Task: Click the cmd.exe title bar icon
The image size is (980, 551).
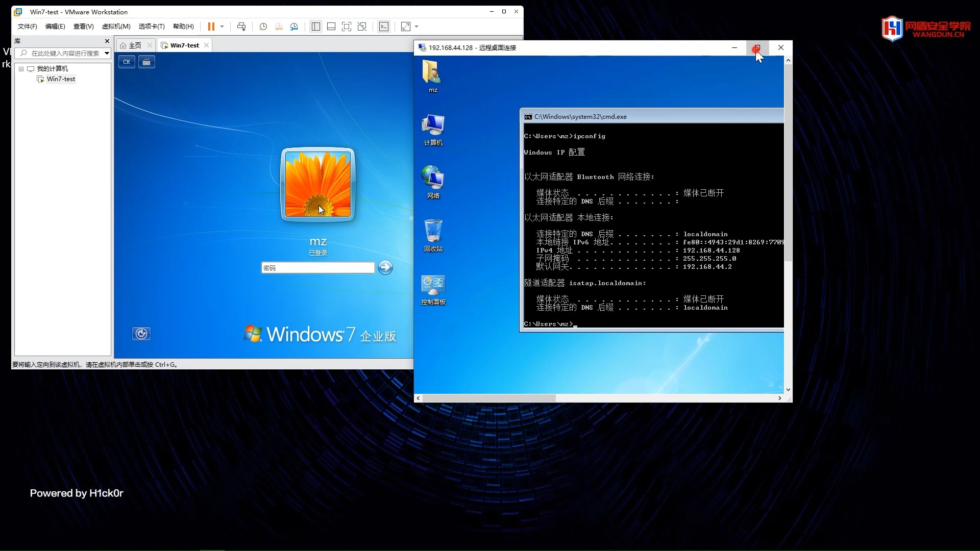Action: click(x=528, y=117)
